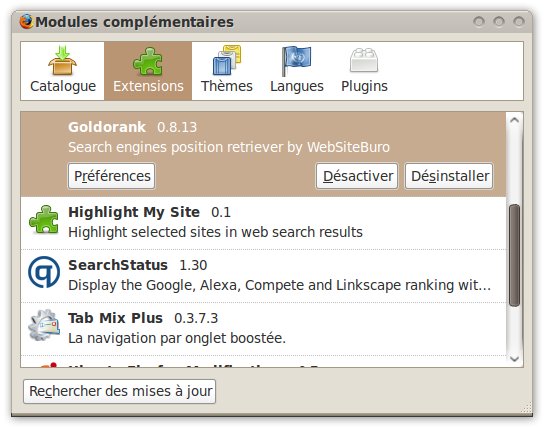
Task: Select the Tab Mix Plus title
Action: click(x=115, y=318)
